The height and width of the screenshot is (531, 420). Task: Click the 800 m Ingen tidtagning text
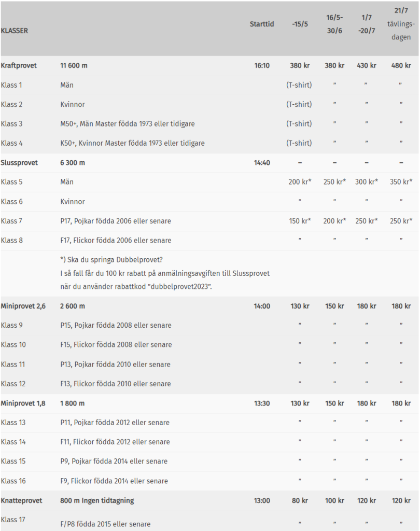click(x=97, y=501)
